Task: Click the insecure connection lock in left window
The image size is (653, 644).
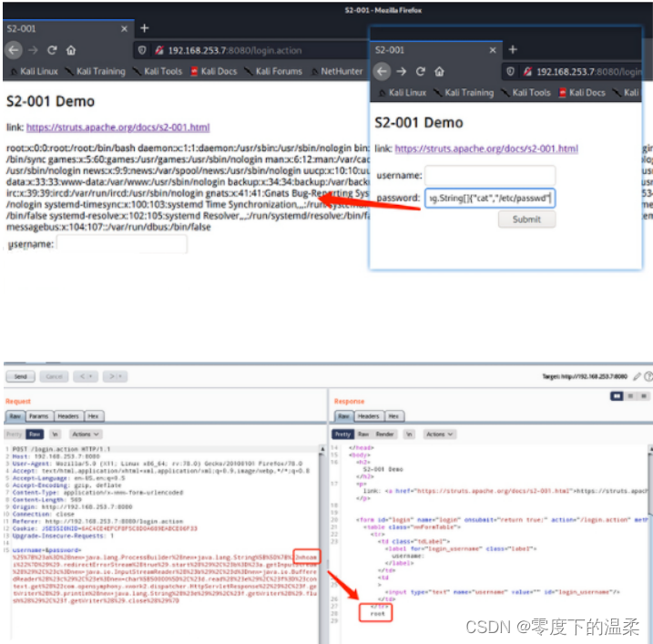Action: pyautogui.click(x=158, y=50)
